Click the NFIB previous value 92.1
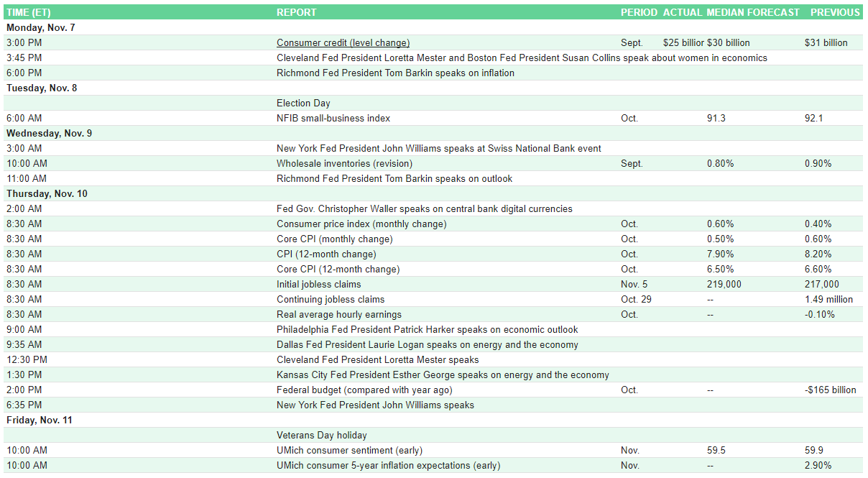The width and height of the screenshot is (868, 478). coord(814,118)
